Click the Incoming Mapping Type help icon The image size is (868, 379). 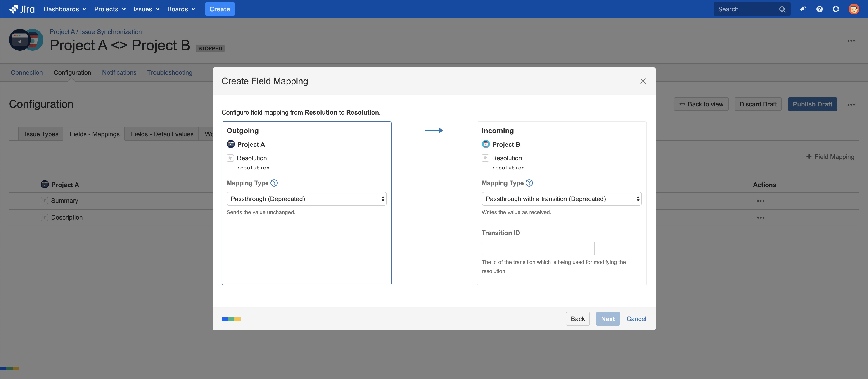point(529,183)
